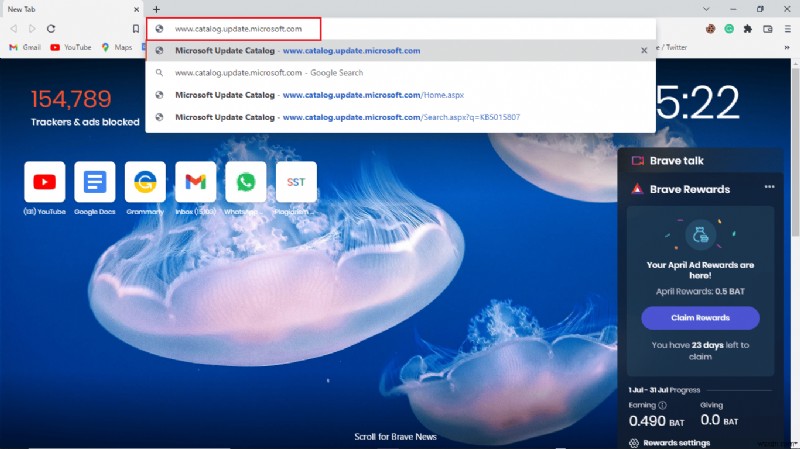Open the Gmail Inbox shortcut tile

195,182
